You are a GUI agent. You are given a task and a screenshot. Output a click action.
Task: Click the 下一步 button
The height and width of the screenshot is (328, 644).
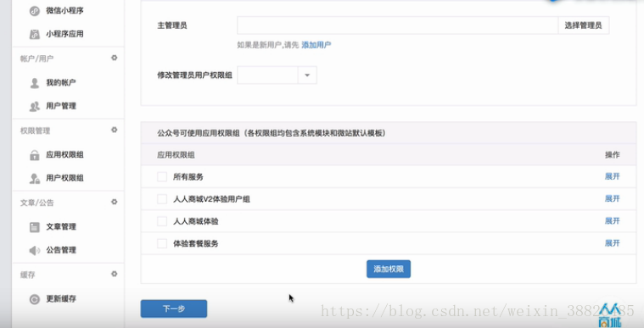pyautogui.click(x=174, y=309)
